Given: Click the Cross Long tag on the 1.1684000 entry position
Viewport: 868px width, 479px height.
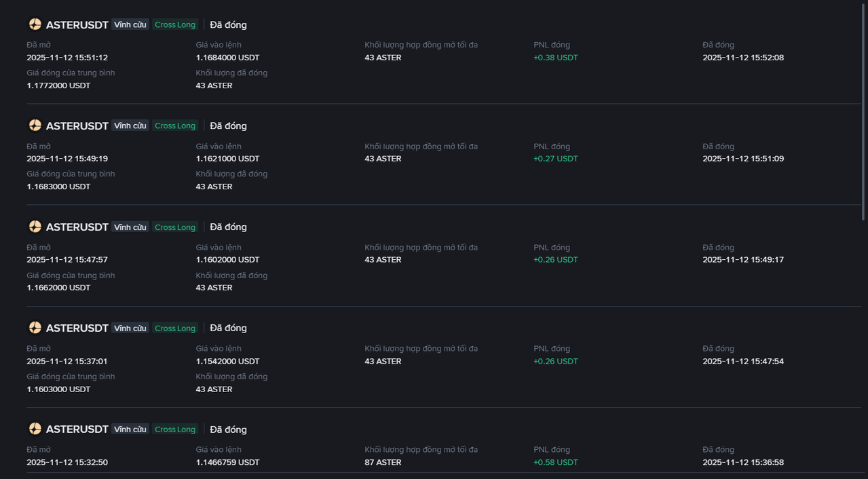Looking at the screenshot, I should 175,25.
